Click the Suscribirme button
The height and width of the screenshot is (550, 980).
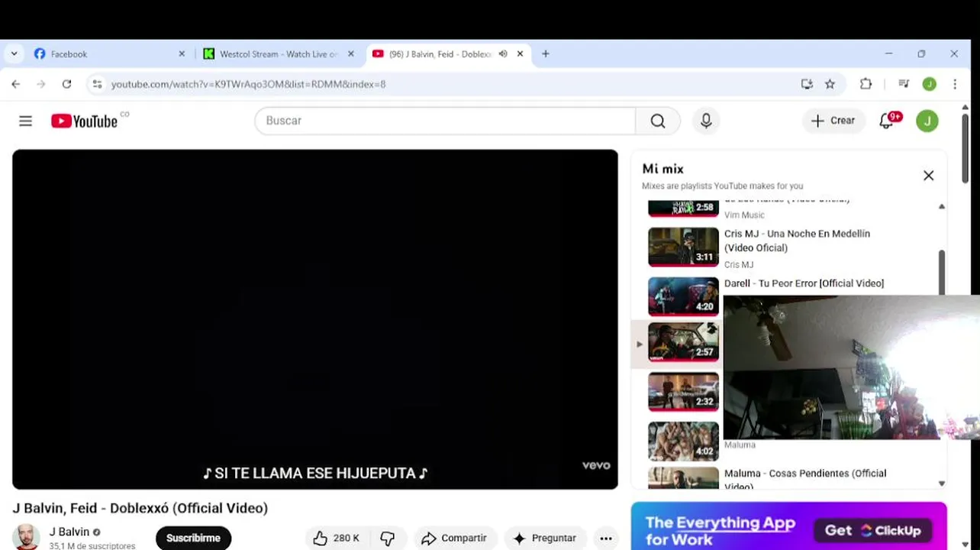coord(193,538)
